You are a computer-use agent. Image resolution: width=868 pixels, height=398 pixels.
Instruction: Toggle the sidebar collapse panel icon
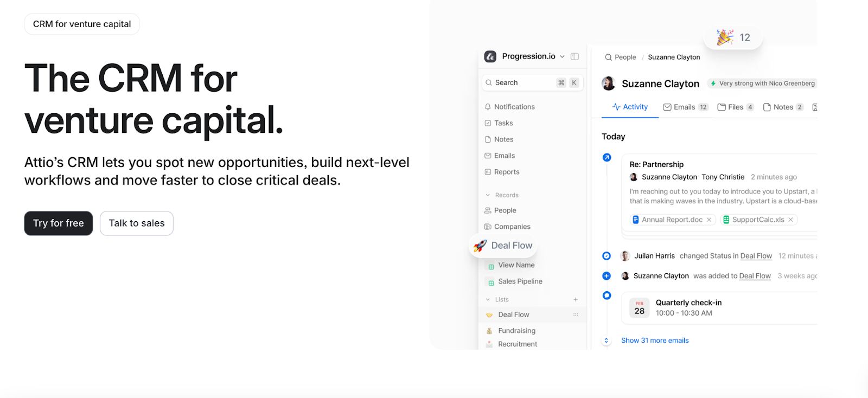click(575, 56)
